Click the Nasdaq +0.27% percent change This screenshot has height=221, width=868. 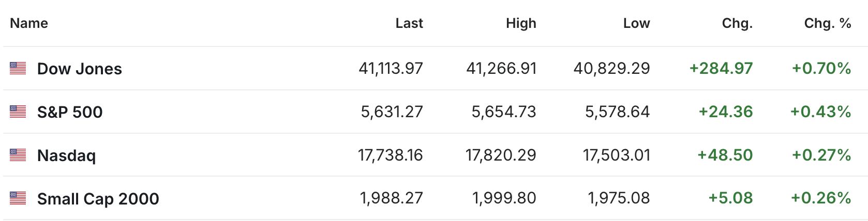[821, 155]
